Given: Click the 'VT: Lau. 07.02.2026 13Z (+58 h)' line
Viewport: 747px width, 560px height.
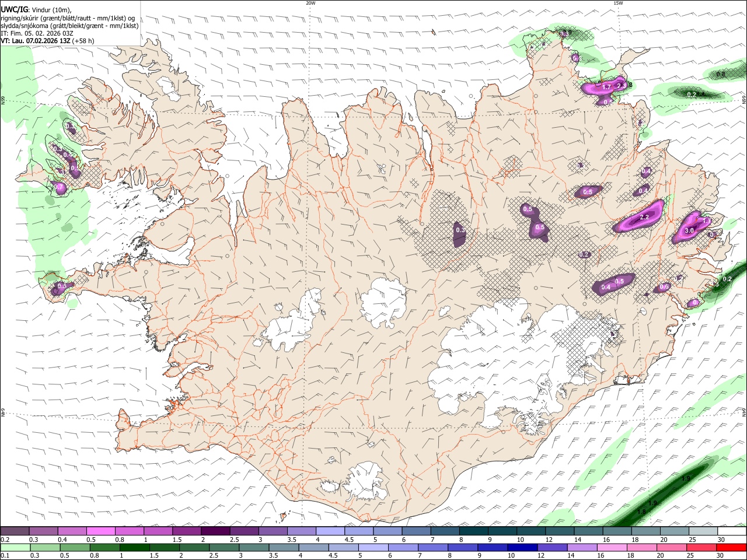Looking at the screenshot, I should pos(47,41).
